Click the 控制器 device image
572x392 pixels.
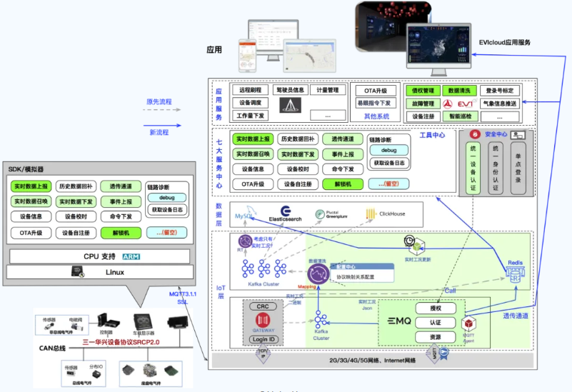109,321
